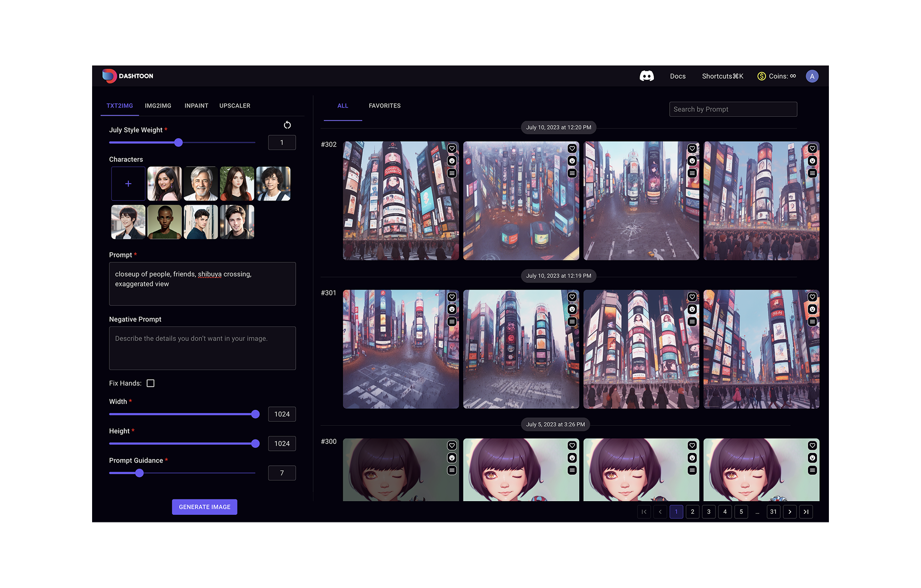Click the smiley icon on #300's third image

692,458
